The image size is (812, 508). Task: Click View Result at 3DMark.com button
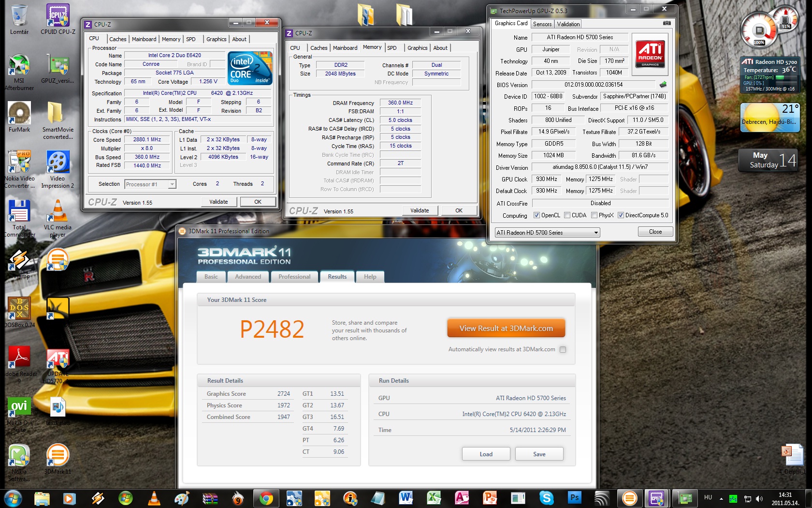click(506, 328)
